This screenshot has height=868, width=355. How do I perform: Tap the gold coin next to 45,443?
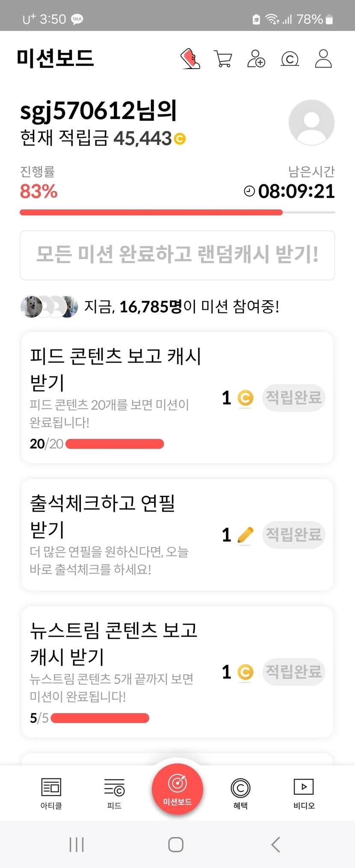(180, 139)
